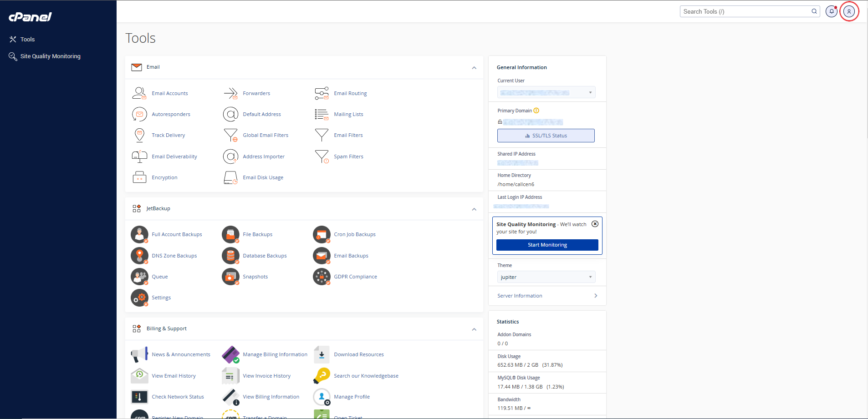Open the notifications bell icon
Image resolution: width=868 pixels, height=419 pixels.
pos(831,11)
